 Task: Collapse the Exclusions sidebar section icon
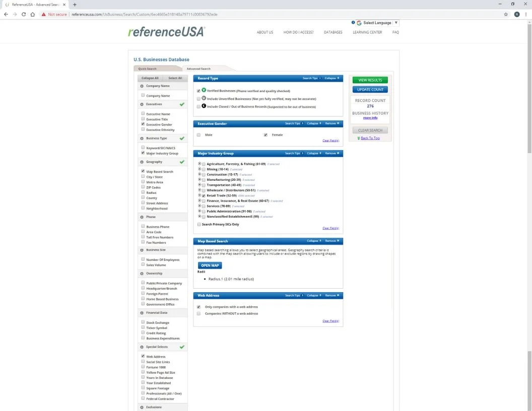[x=142, y=407]
